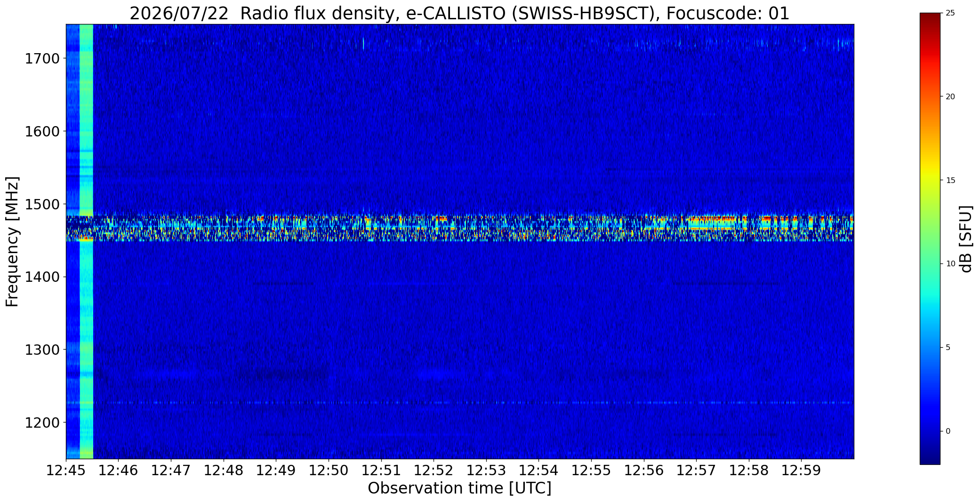Click the 12:45 time axis label
The height and width of the screenshot is (502, 980).
click(66, 470)
